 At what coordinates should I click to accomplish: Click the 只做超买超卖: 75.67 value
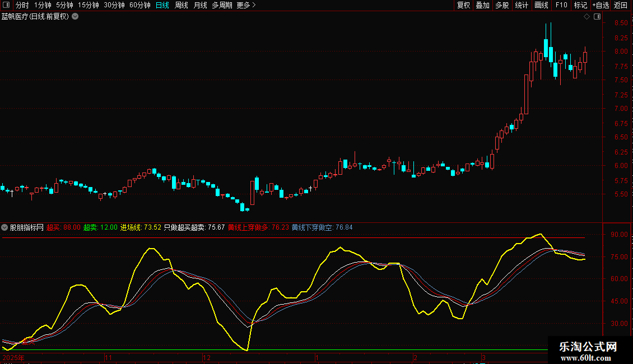pyautogui.click(x=194, y=227)
